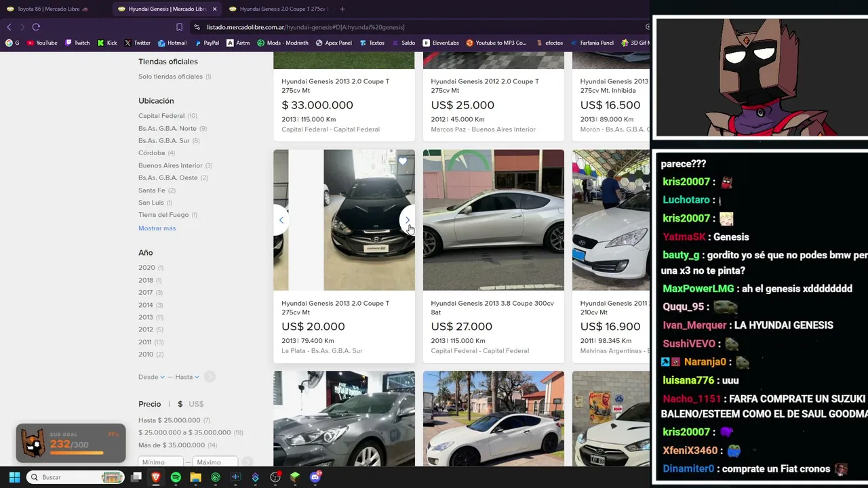Viewport: 868px width, 488px height.
Task: Open the Apex Panel bookmark
Action: coord(334,43)
